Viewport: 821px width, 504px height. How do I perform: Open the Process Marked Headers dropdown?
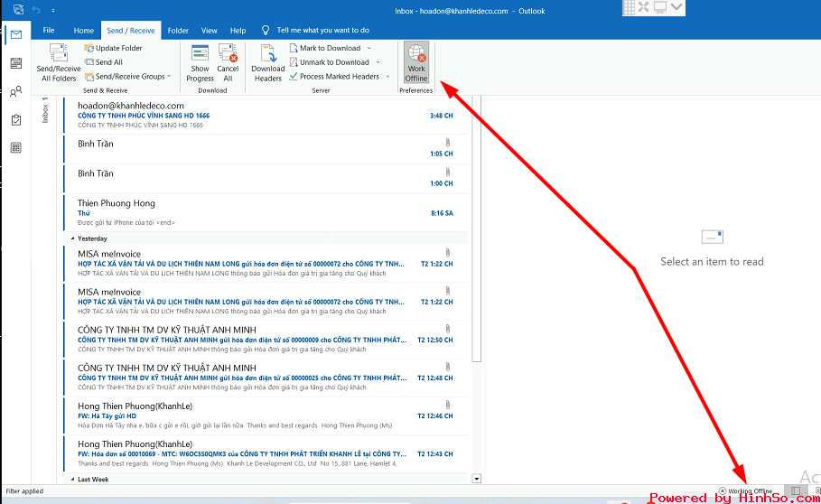click(x=388, y=77)
